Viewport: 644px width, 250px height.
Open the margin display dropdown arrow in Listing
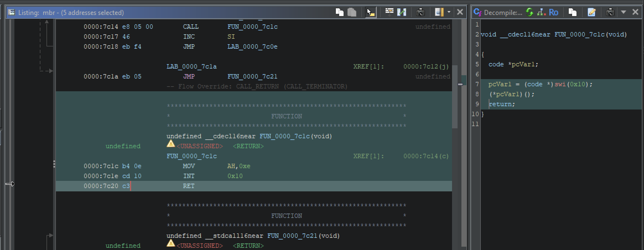449,12
